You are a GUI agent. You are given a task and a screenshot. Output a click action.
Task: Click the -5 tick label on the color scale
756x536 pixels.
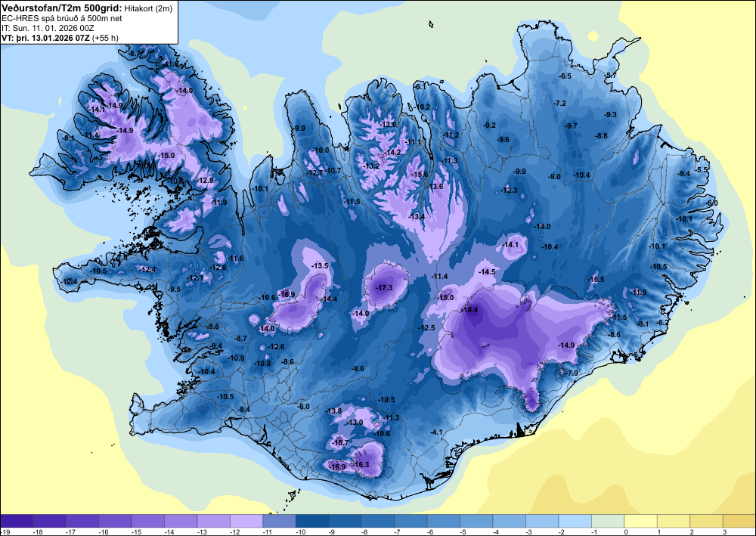click(463, 531)
